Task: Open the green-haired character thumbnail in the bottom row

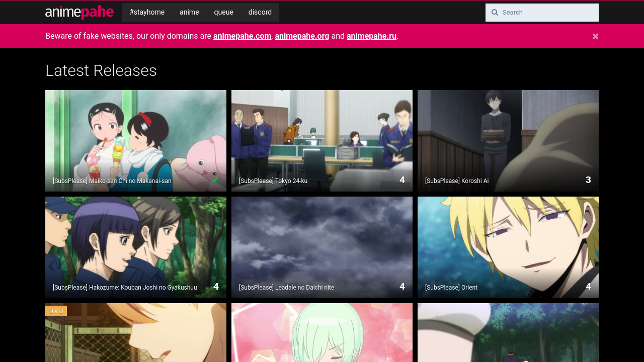Action: click(322, 332)
